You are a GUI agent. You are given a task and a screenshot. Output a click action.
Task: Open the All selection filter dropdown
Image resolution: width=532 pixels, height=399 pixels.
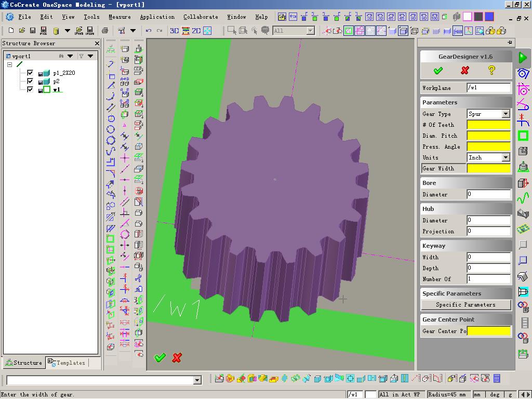point(311,31)
